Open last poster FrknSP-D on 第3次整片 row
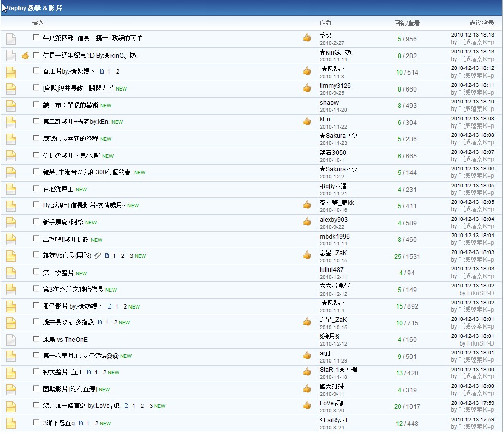 click(x=480, y=293)
